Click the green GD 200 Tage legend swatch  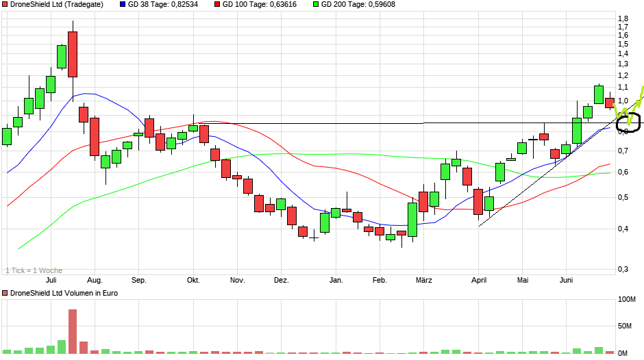pyautogui.click(x=316, y=4)
